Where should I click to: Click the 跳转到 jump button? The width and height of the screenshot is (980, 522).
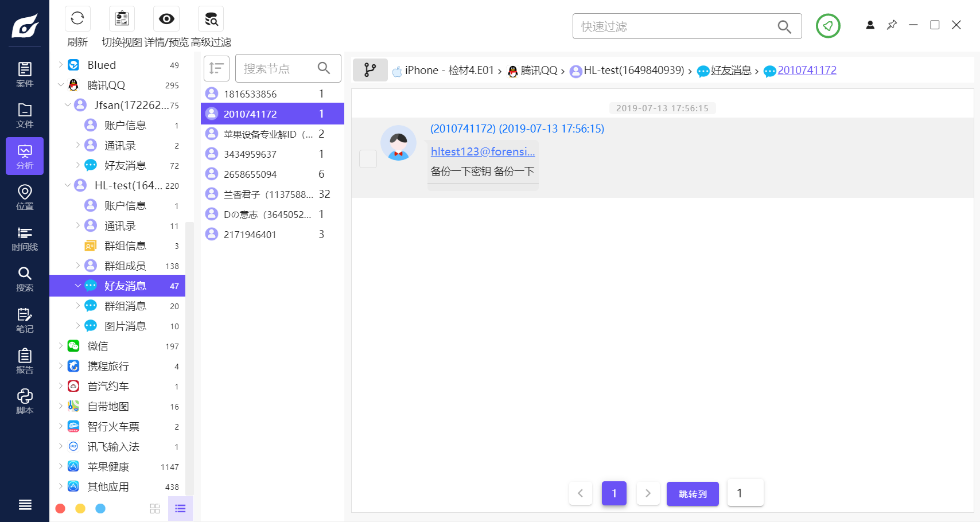[693, 494]
